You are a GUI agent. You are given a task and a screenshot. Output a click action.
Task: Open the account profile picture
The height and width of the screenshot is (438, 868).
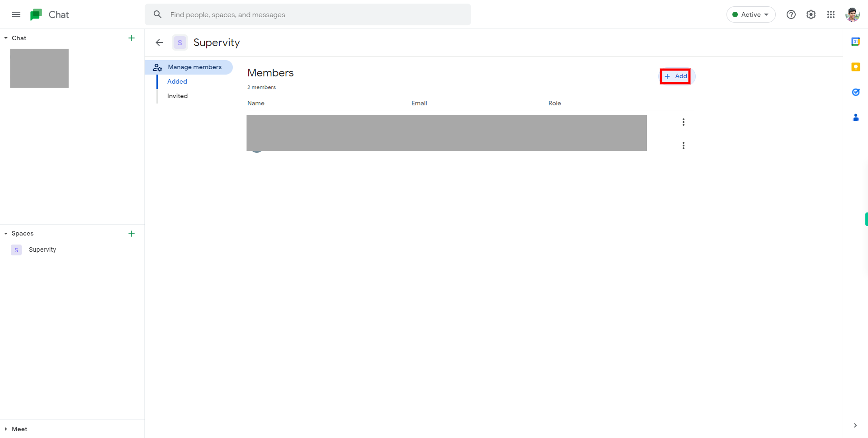tap(853, 14)
